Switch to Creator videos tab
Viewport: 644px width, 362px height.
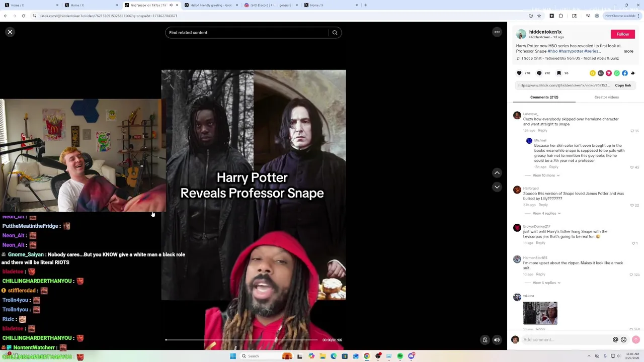coord(606,97)
